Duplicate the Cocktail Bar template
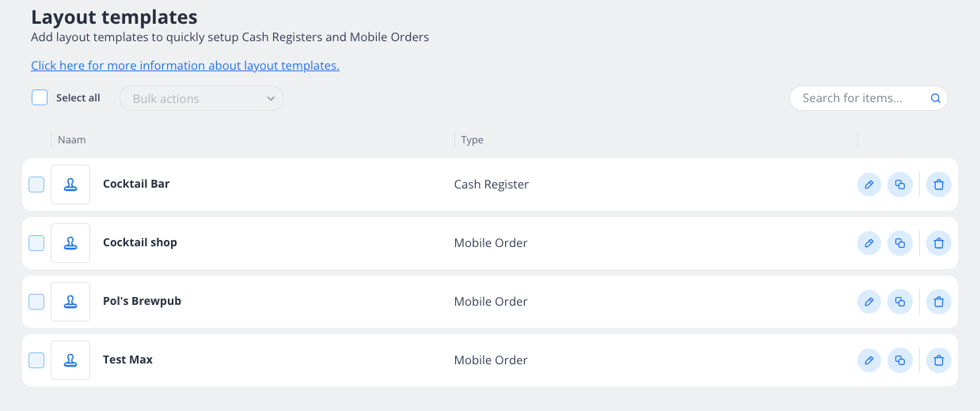The height and width of the screenshot is (411, 980). tap(900, 185)
